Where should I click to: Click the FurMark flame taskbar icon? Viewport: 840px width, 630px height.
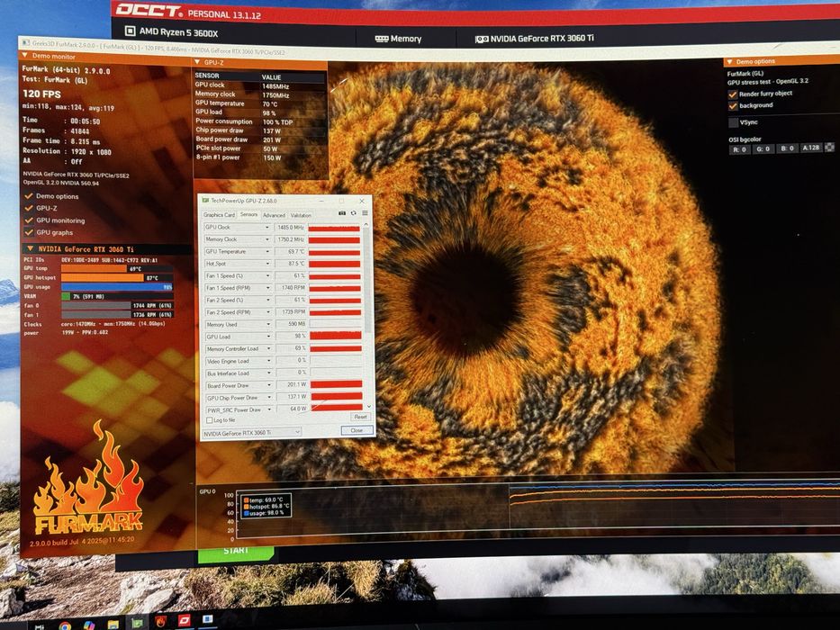[x=161, y=621]
